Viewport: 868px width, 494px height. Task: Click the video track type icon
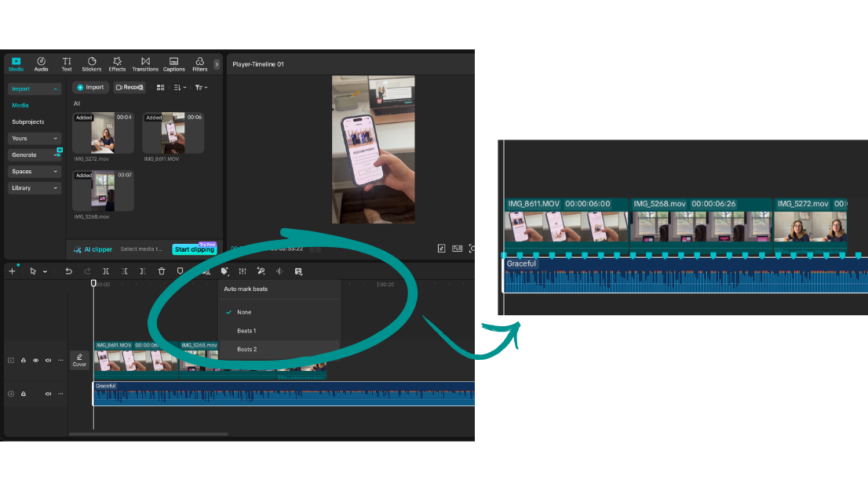[x=11, y=360]
